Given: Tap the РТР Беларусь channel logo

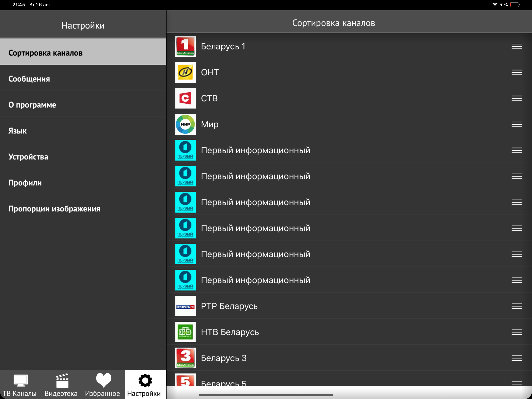Looking at the screenshot, I should point(185,306).
